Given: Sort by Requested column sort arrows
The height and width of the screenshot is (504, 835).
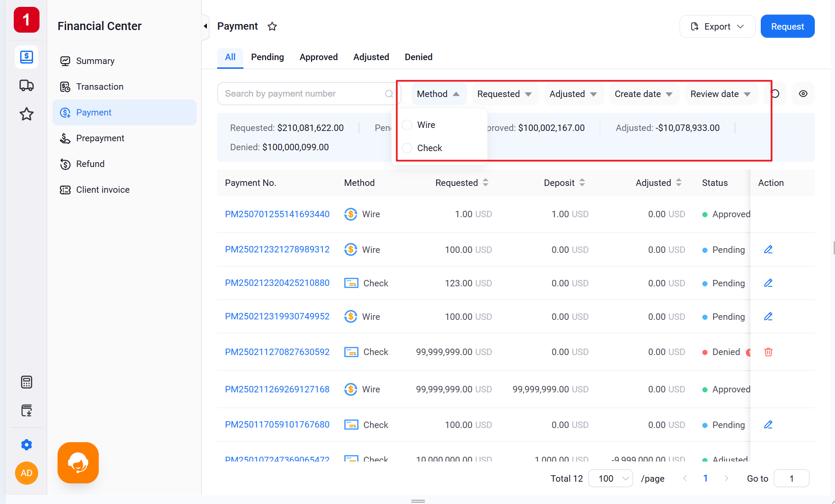Looking at the screenshot, I should [x=486, y=182].
